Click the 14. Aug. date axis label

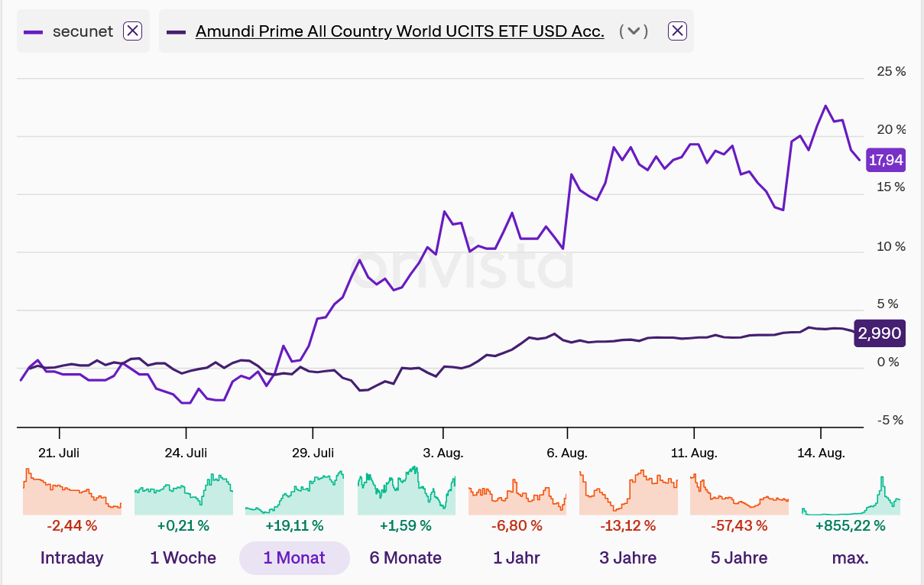point(821,453)
